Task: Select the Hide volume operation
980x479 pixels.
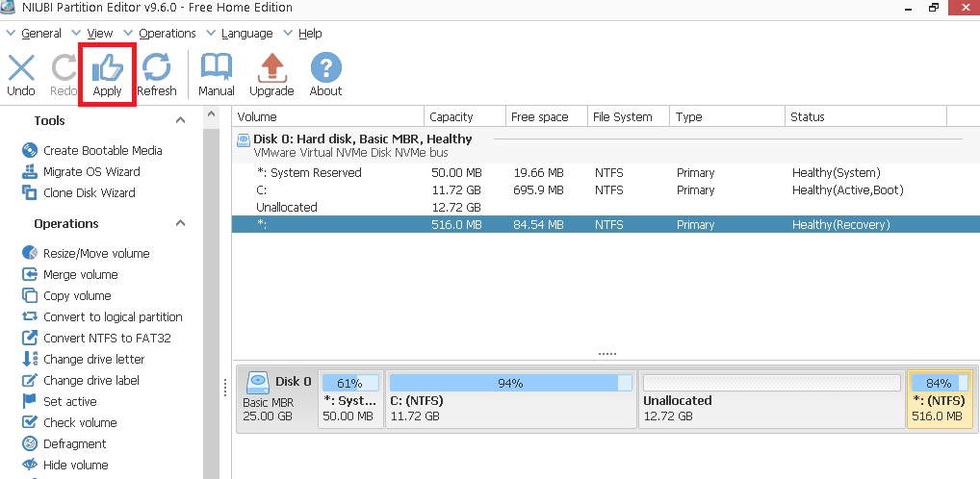Action: tap(75, 466)
